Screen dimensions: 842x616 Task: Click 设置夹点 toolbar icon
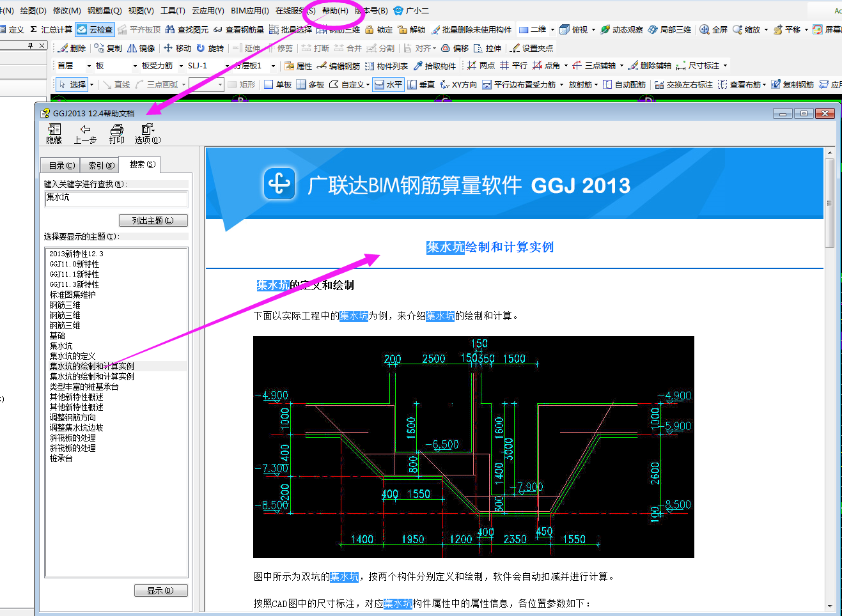(515, 48)
